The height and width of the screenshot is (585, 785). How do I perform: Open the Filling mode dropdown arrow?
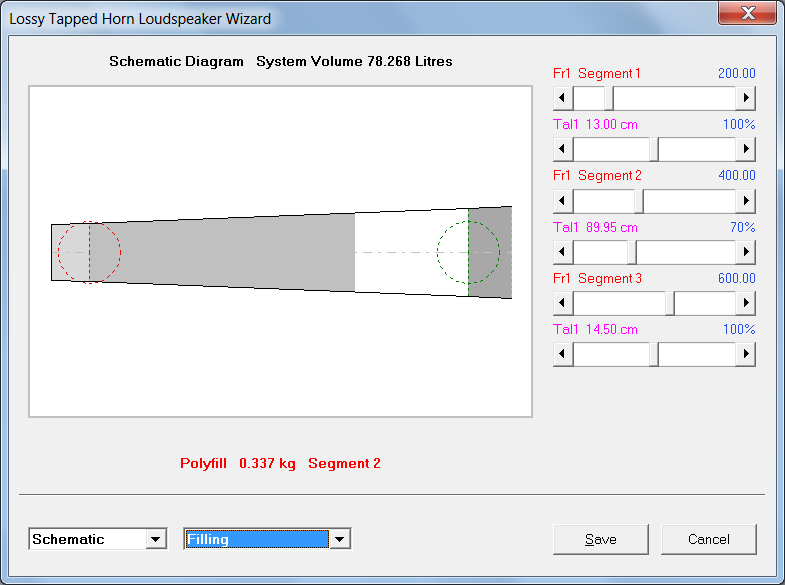pyautogui.click(x=339, y=539)
